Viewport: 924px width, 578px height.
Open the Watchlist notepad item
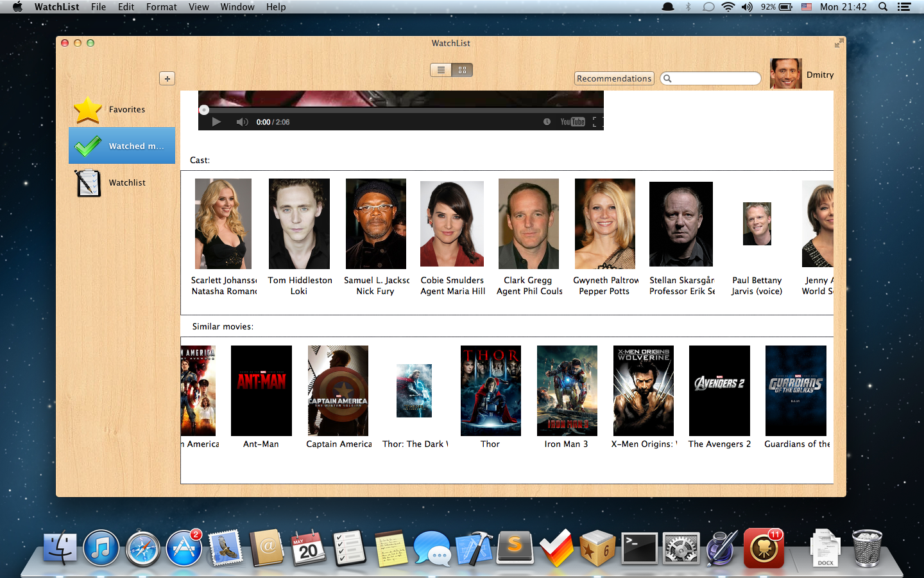pos(122,182)
